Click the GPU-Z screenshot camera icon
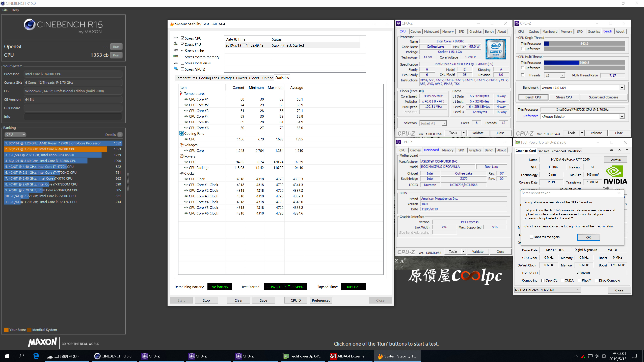 pyautogui.click(x=611, y=150)
